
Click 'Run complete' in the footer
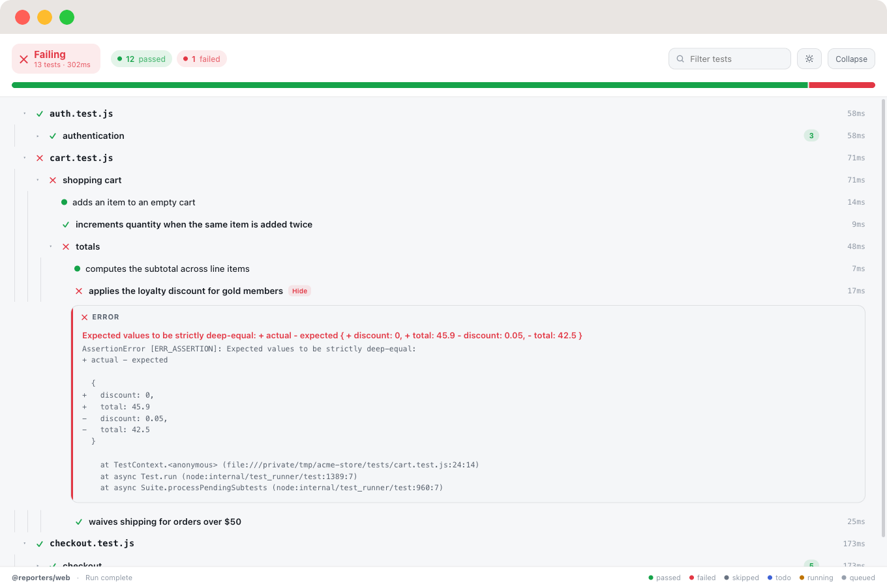click(109, 578)
